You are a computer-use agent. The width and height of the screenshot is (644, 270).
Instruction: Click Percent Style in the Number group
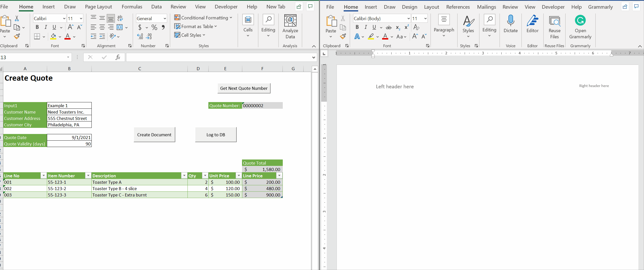pyautogui.click(x=154, y=27)
